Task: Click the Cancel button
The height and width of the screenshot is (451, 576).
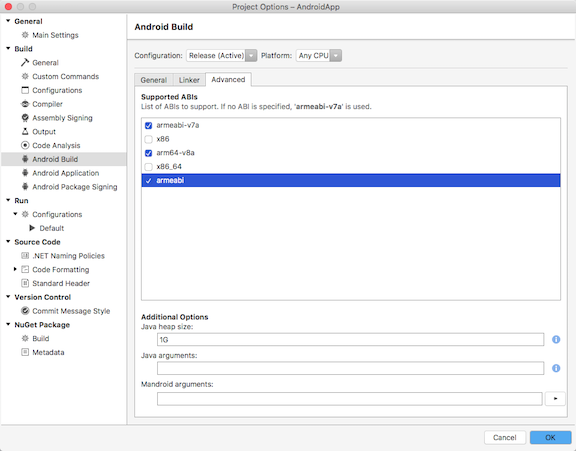Action: [x=505, y=437]
